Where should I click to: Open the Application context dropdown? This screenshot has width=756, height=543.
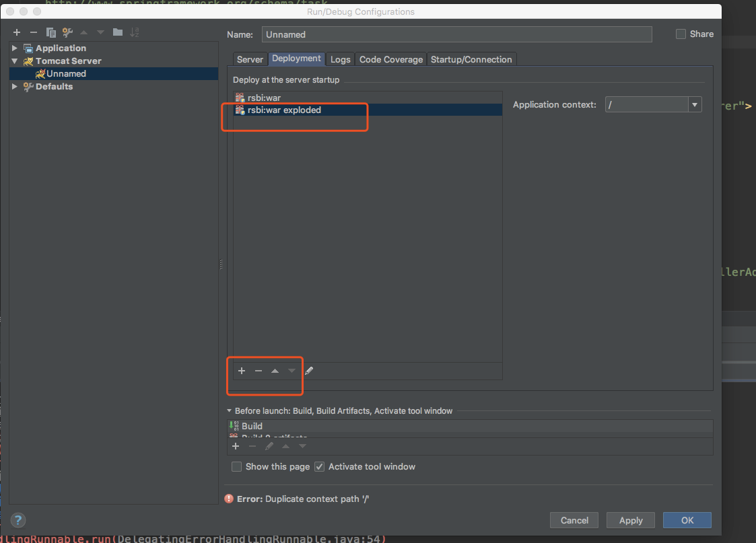694,104
